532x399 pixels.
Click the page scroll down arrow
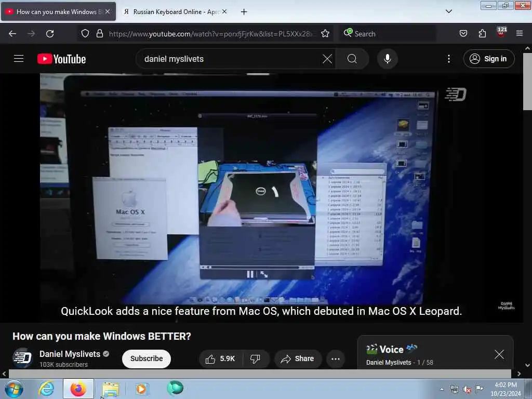pos(527,365)
